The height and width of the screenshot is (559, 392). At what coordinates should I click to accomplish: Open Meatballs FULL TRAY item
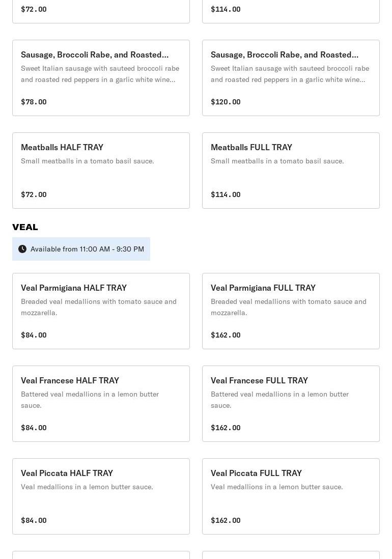click(x=291, y=170)
